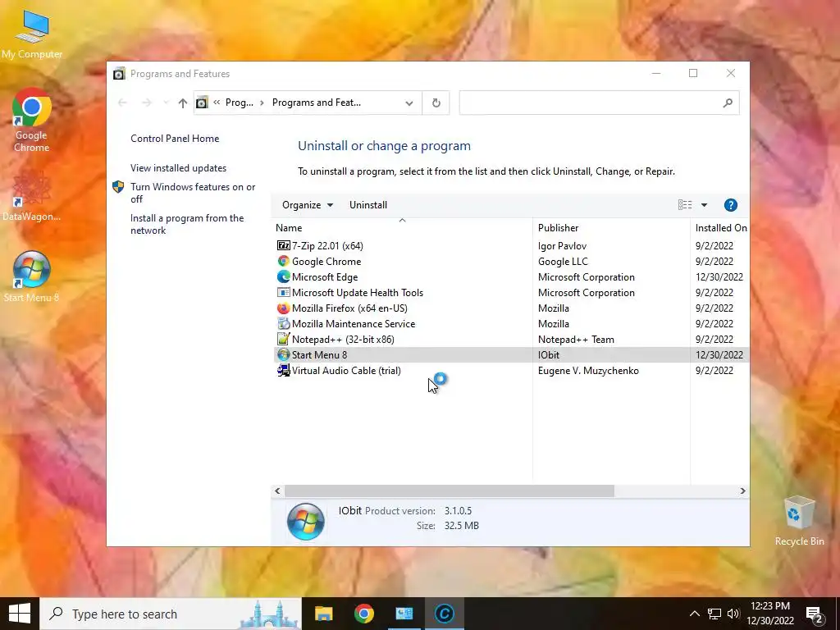Viewport: 840px width, 630px height.
Task: Click the horizontal scrollbar thumb
Action: click(450, 491)
